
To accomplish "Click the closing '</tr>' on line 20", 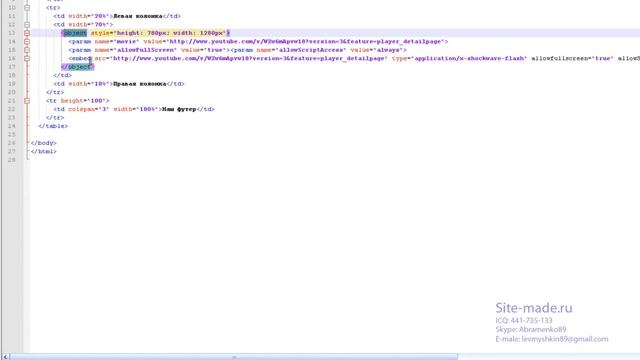I will (x=55, y=92).
